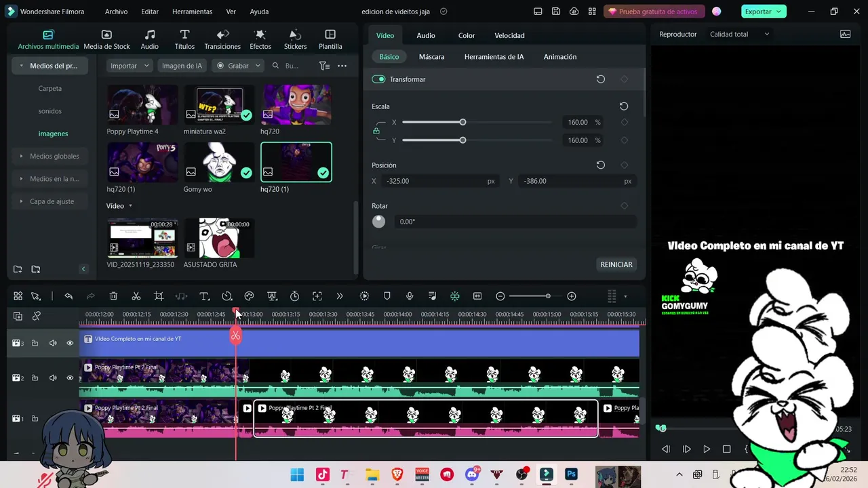Toggle the Transformar switch
868x488 pixels.
(378, 79)
